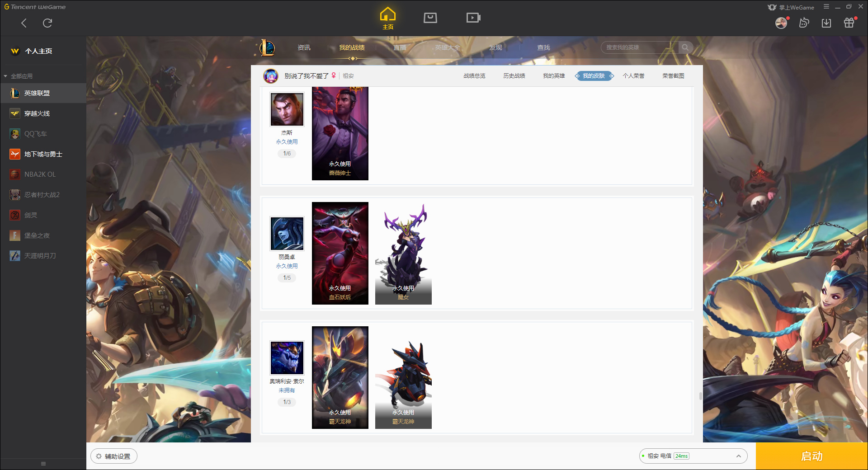This screenshot has width=868, height=470.
Task: Open the store bag icon
Action: pos(430,18)
